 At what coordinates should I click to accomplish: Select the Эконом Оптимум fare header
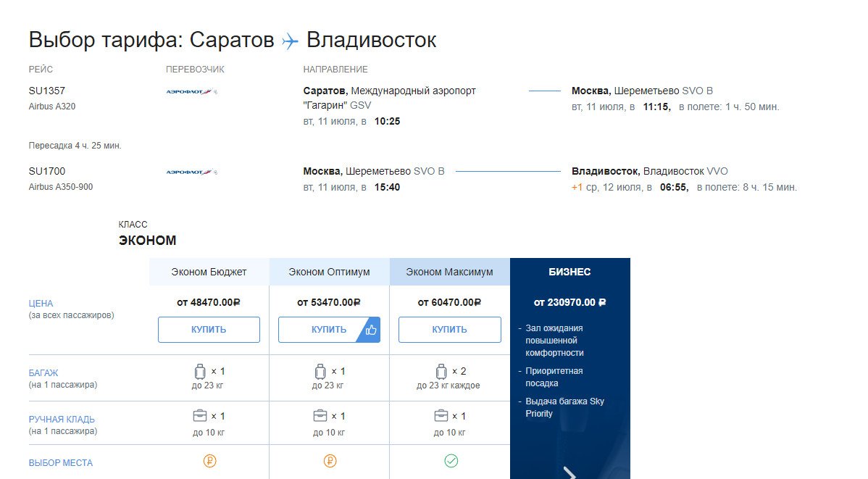tap(329, 272)
